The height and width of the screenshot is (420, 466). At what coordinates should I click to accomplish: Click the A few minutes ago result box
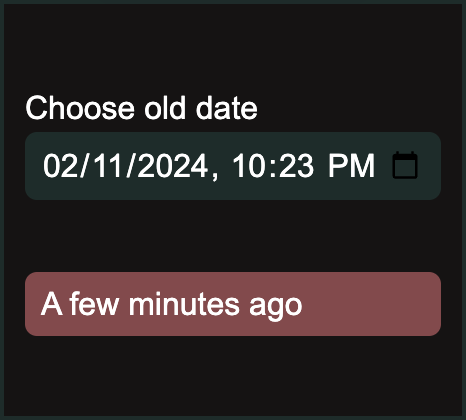[233, 304]
